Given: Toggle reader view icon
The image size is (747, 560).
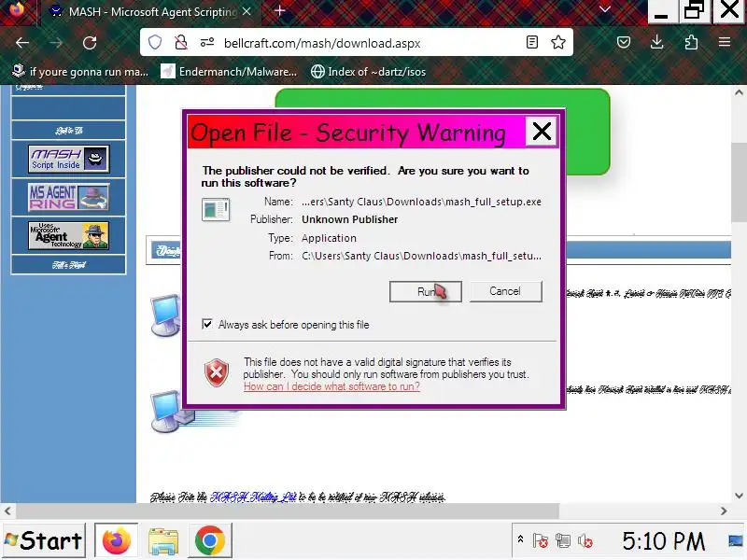Looking at the screenshot, I should tap(532, 42).
